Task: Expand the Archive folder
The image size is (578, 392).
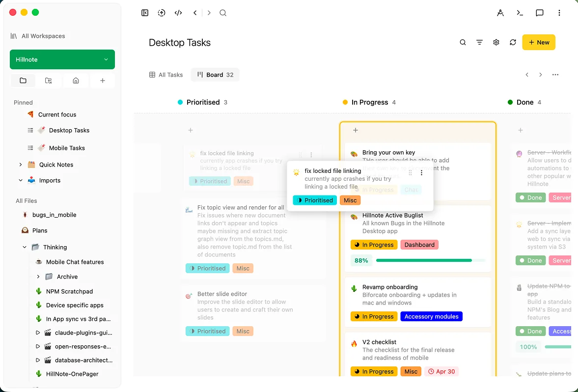Action: tap(38, 277)
